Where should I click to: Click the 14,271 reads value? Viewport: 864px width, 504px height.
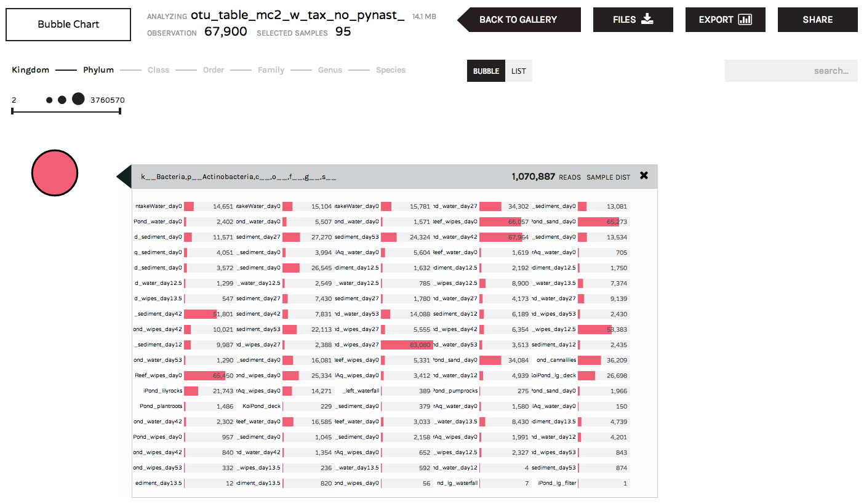pyautogui.click(x=321, y=391)
